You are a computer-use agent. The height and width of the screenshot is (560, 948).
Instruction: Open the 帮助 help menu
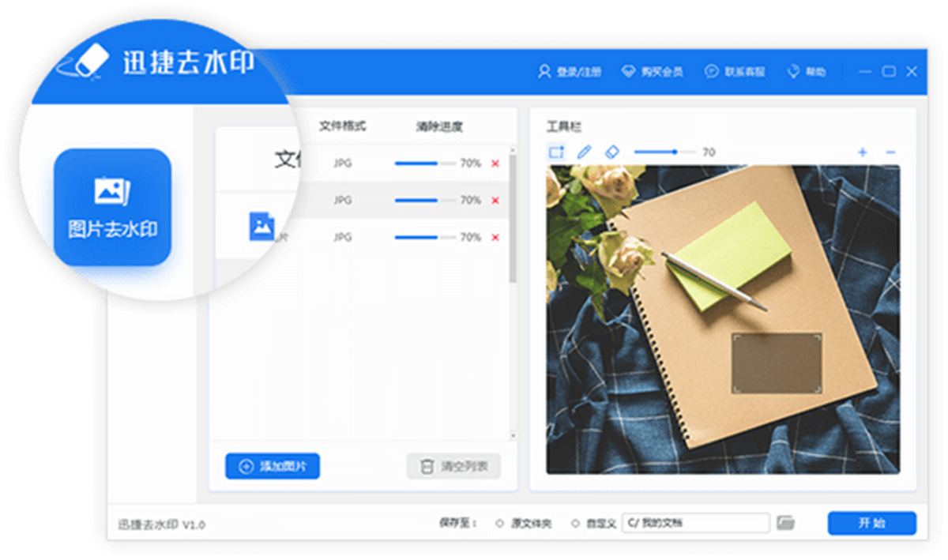[x=807, y=72]
